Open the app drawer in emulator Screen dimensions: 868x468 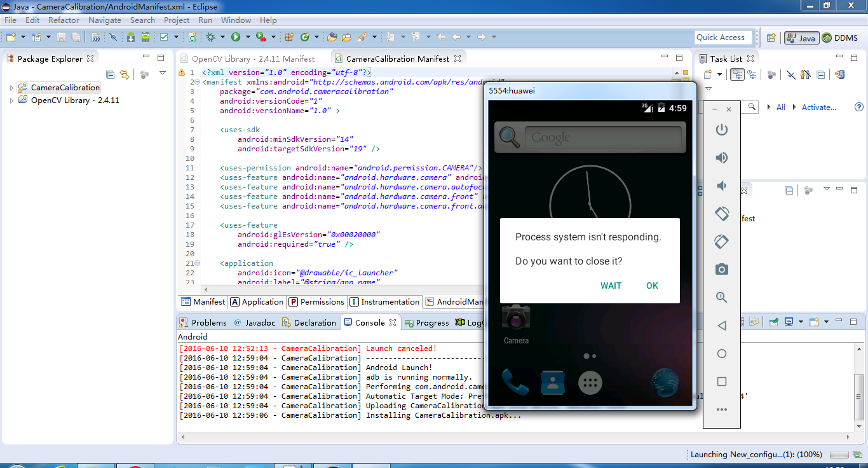[x=590, y=382]
